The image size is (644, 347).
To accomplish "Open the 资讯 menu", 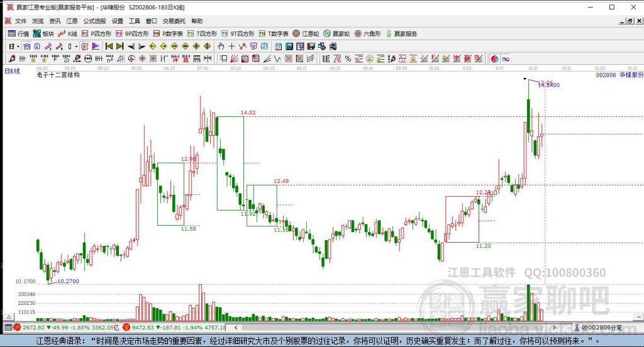I will [x=55, y=21].
